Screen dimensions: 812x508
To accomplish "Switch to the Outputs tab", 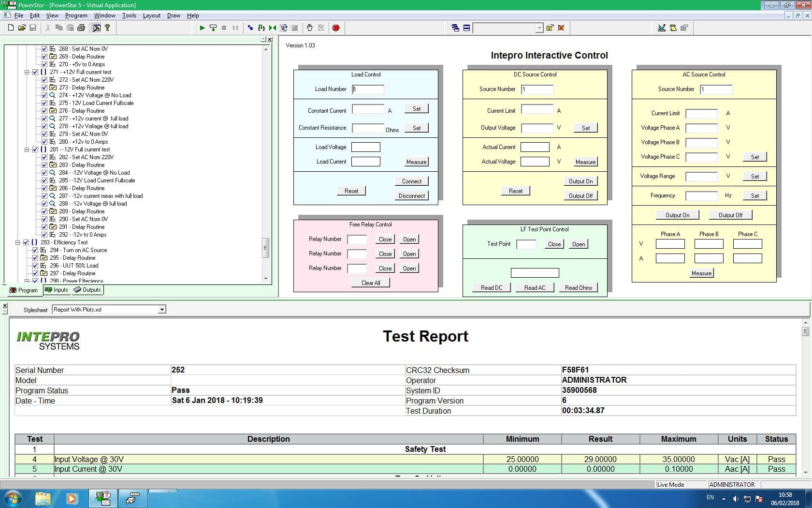I will coord(87,290).
